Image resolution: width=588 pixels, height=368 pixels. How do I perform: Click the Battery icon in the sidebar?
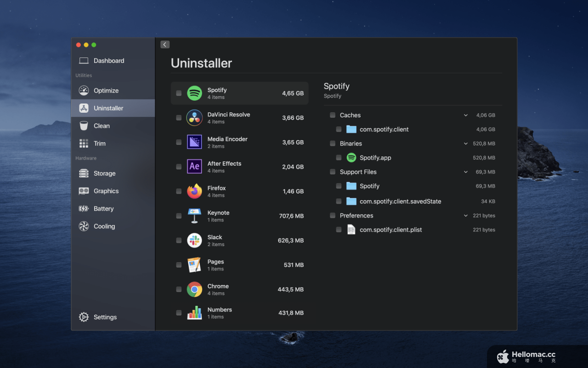(x=84, y=209)
